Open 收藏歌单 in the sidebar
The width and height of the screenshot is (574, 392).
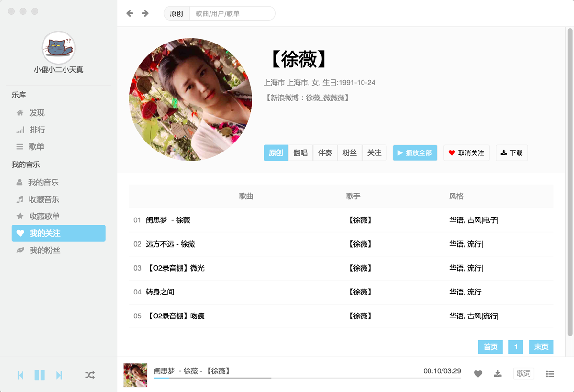tap(44, 216)
